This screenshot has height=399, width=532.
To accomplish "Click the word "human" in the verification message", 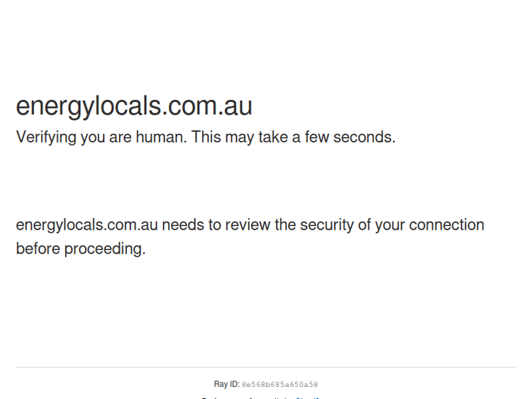I will pyautogui.click(x=160, y=137).
